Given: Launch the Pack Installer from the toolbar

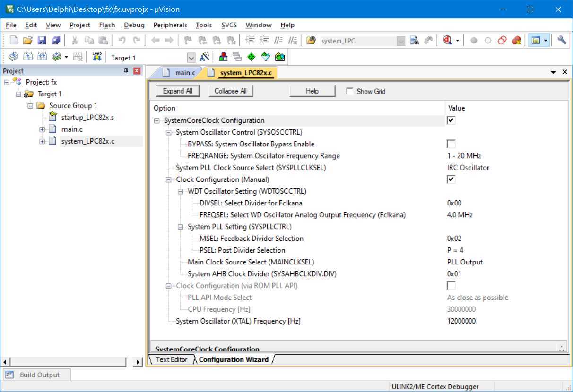Looking at the screenshot, I should pyautogui.click(x=280, y=57).
